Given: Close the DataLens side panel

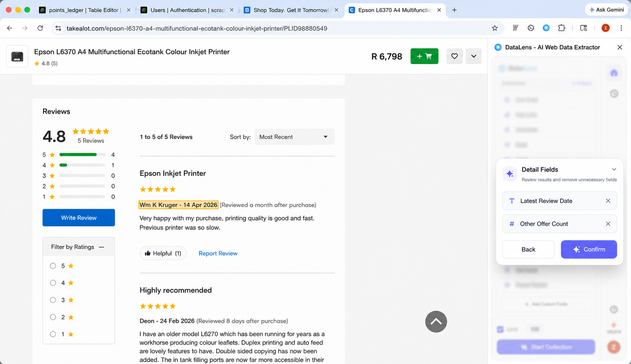Looking at the screenshot, I should pos(620,47).
